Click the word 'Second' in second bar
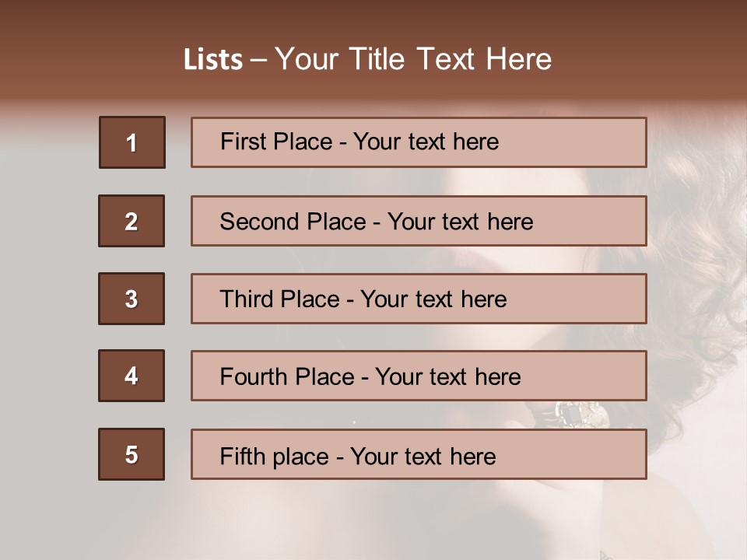 (260, 222)
